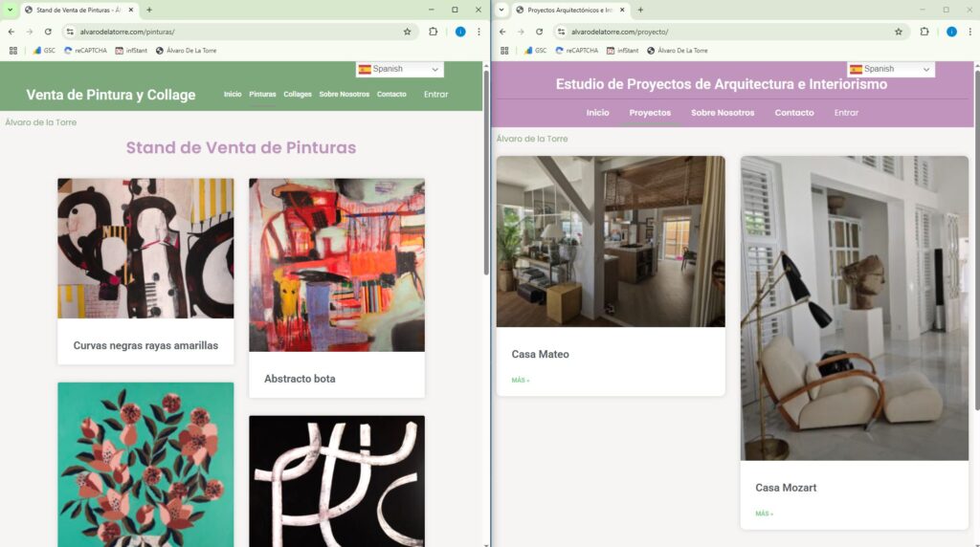Click the MÁS link under Casa Mateo
The height and width of the screenshot is (547, 980).
(x=521, y=380)
